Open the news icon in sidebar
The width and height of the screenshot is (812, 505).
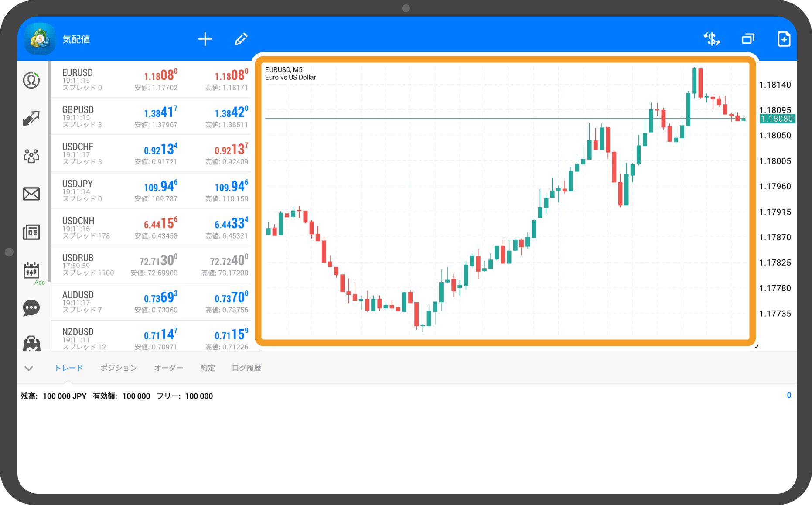31,232
